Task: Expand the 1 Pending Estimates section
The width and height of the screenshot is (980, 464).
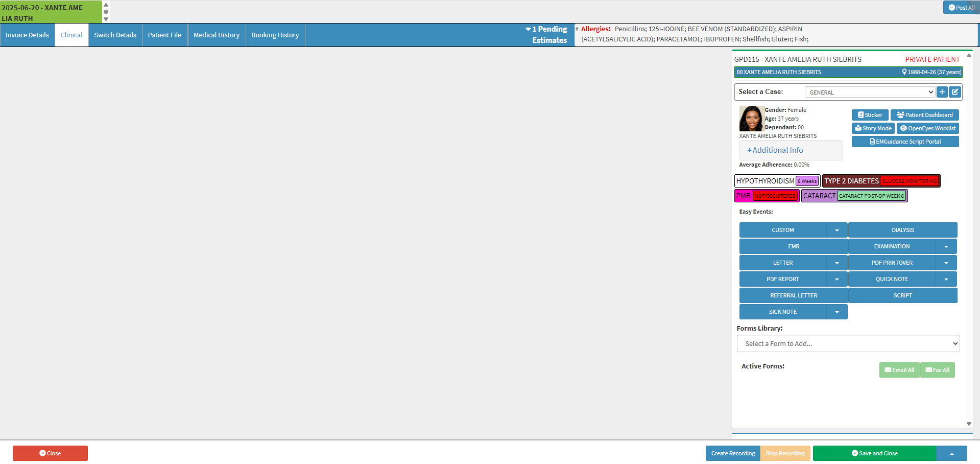Action: 546,35
